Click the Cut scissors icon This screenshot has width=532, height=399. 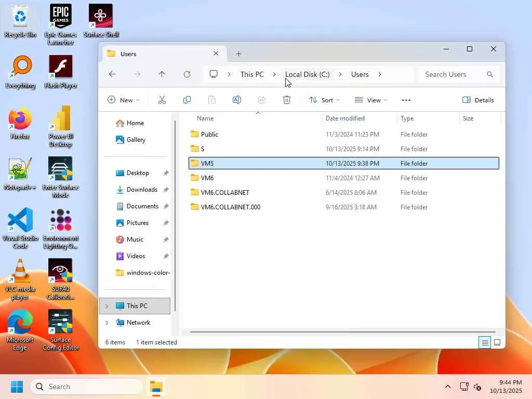162,100
